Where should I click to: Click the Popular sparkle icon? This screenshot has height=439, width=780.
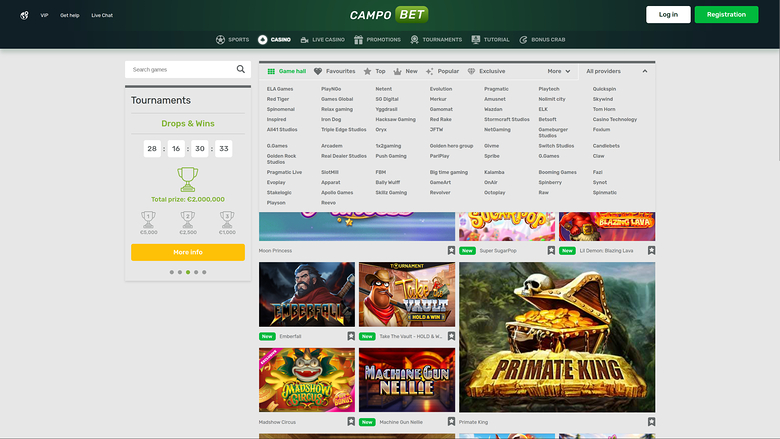pos(430,71)
